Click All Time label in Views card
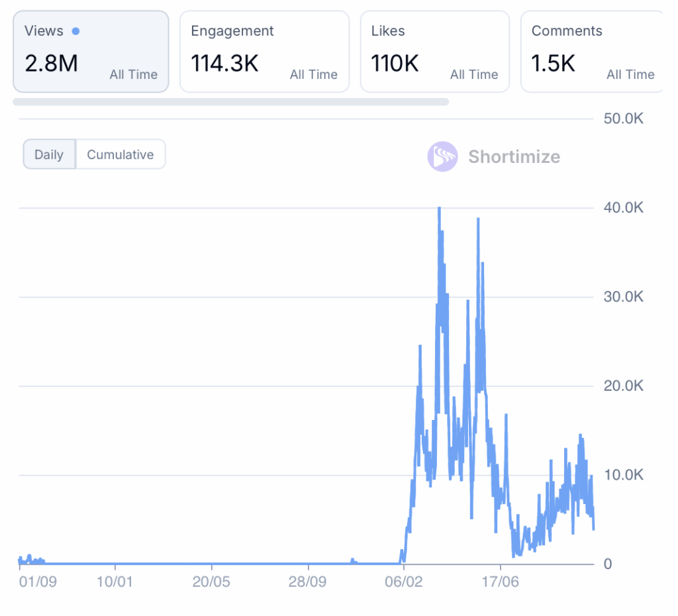The image size is (678, 616). [133, 75]
